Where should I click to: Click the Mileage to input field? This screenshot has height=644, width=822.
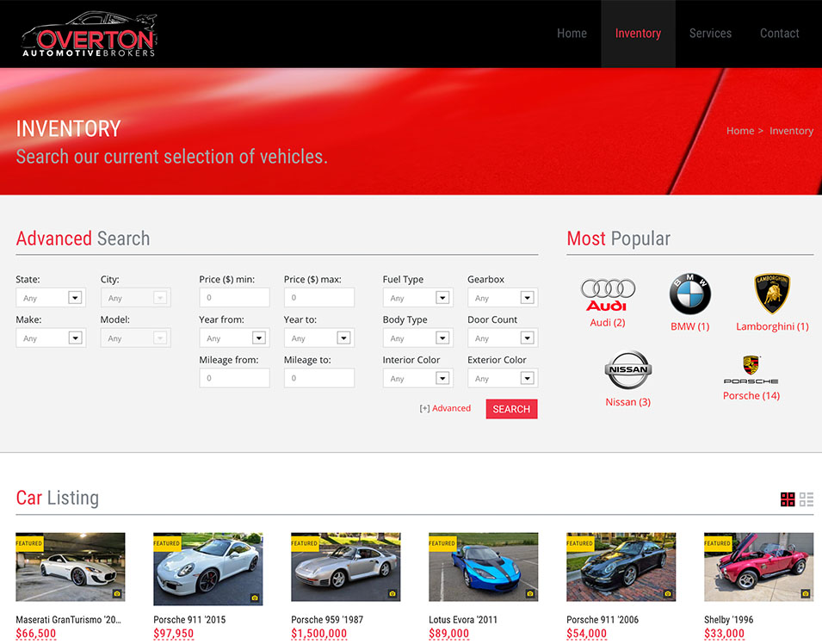click(319, 378)
